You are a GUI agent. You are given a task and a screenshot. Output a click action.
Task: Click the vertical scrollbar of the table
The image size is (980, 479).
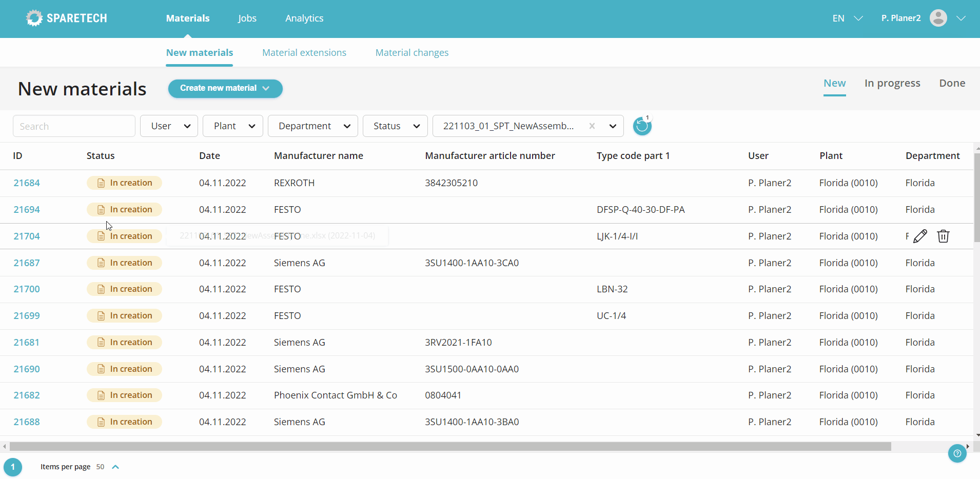tap(977, 197)
